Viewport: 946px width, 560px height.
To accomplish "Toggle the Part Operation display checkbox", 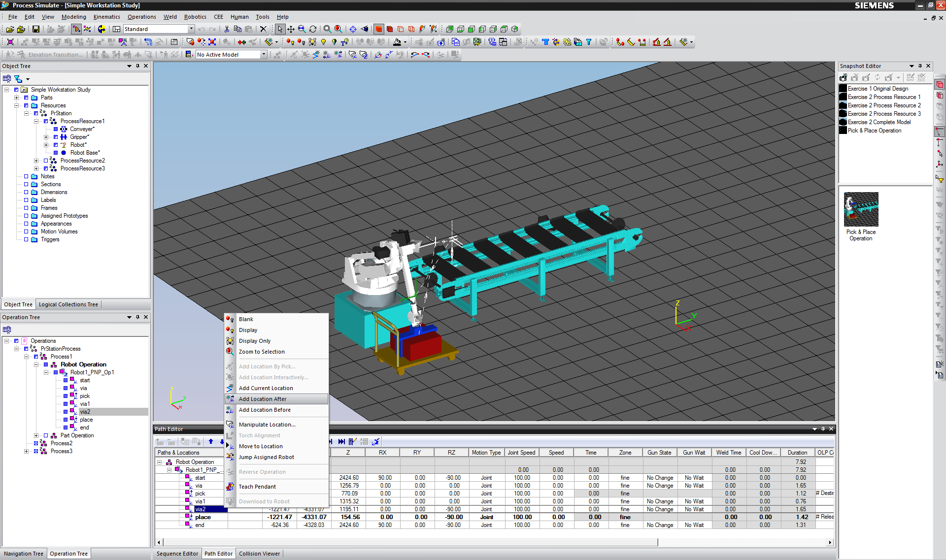I will [46, 435].
